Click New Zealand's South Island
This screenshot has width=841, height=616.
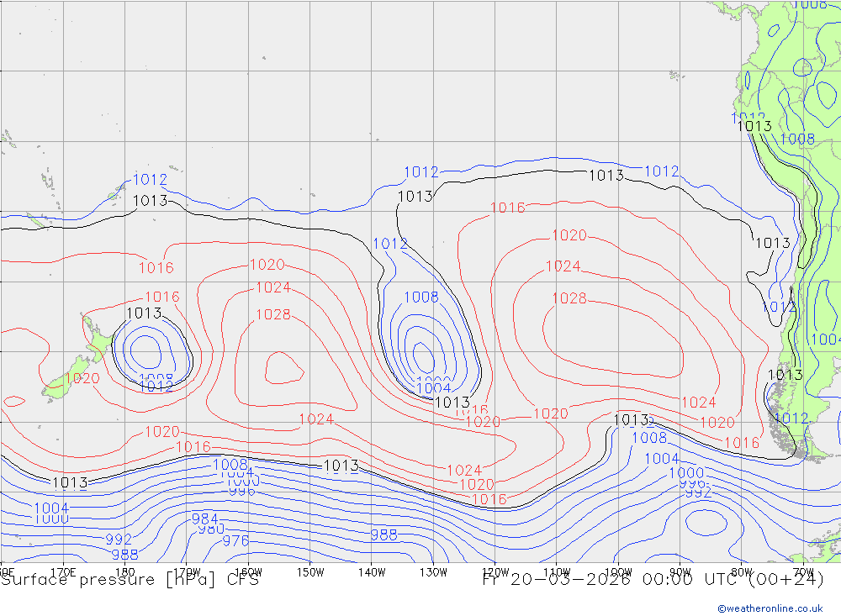click(x=66, y=380)
